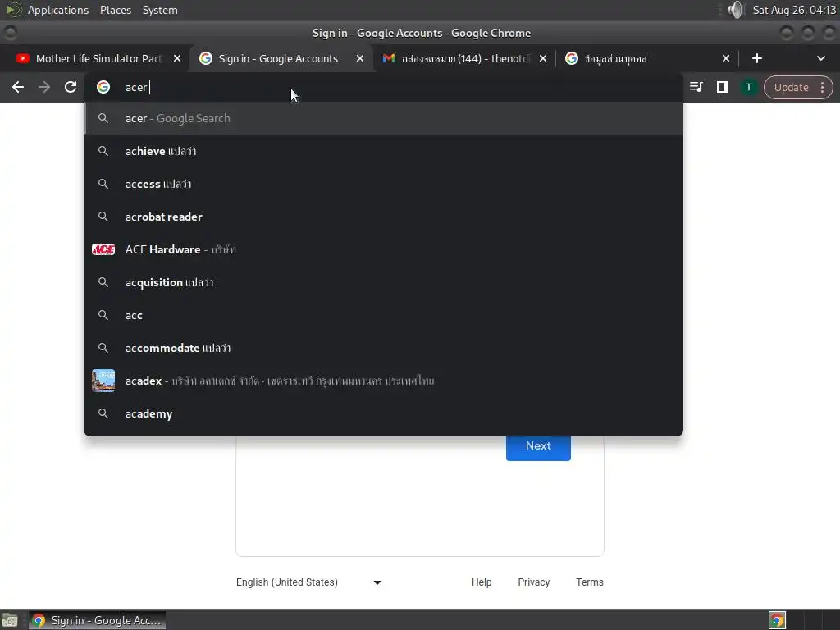Image resolution: width=840 pixels, height=630 pixels.
Task: Go back using the browser back arrow
Action: (x=18, y=87)
